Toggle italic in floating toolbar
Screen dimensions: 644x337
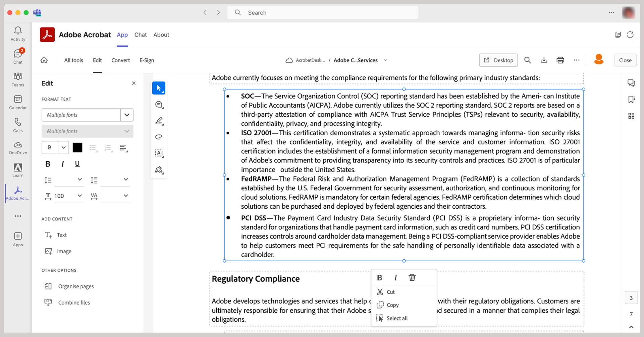[395, 277]
